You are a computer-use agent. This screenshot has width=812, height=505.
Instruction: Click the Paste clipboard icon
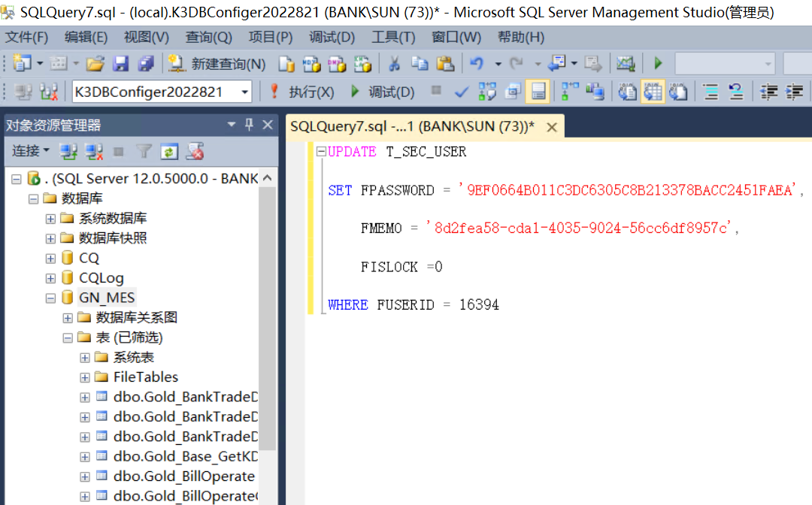445,63
